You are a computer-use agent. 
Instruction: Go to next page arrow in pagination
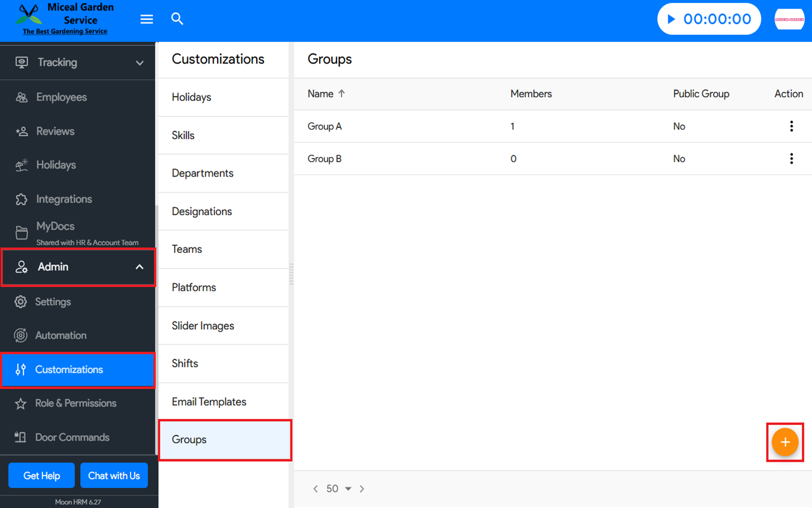pos(362,489)
